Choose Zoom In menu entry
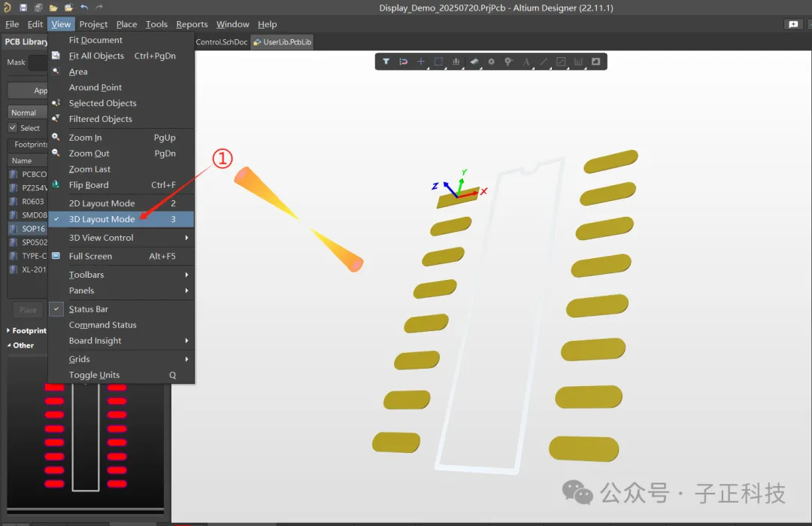Viewport: 812px width, 526px height. 121,137
